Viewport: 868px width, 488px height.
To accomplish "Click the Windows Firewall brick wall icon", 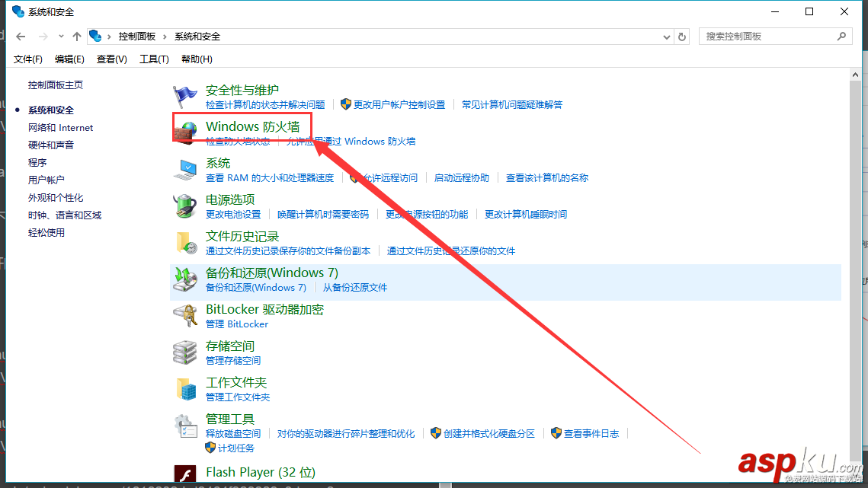I will click(x=185, y=132).
